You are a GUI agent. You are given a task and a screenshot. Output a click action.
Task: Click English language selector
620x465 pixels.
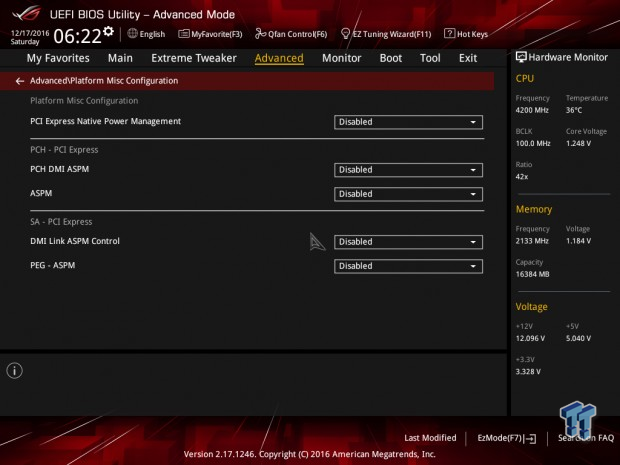152,34
